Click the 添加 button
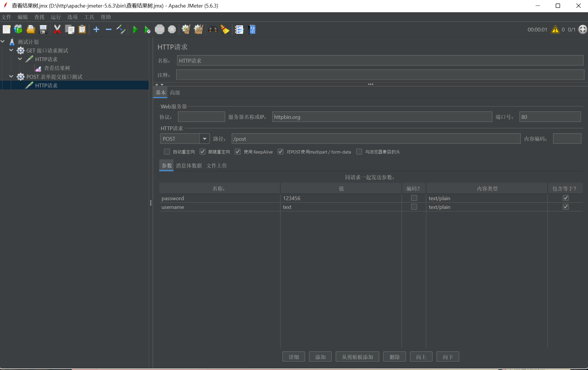 (x=320, y=357)
